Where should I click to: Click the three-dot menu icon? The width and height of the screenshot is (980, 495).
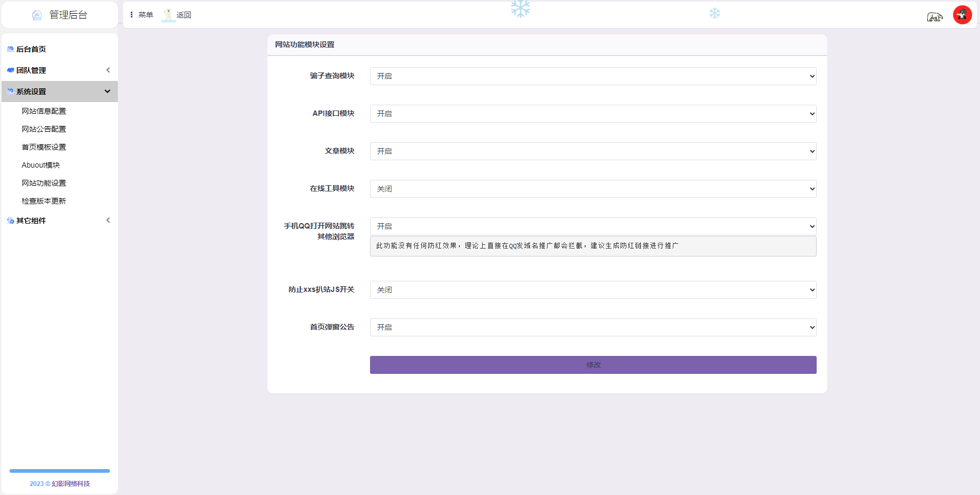click(132, 15)
